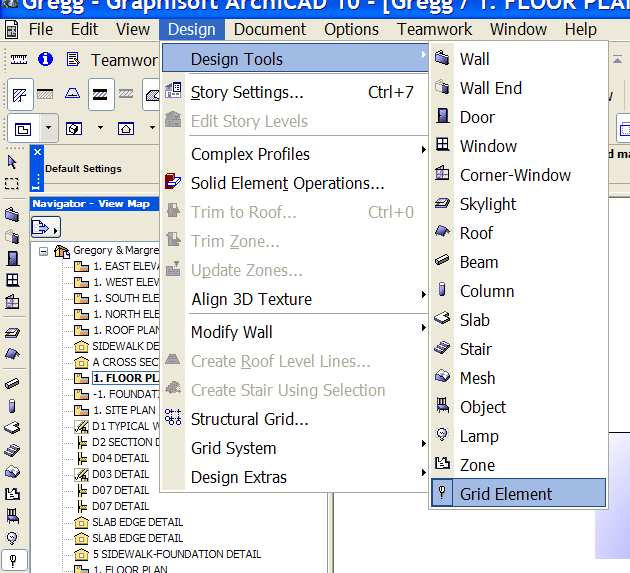
Task: Select the Mesh tool in left toolbox
Action: 12,471
